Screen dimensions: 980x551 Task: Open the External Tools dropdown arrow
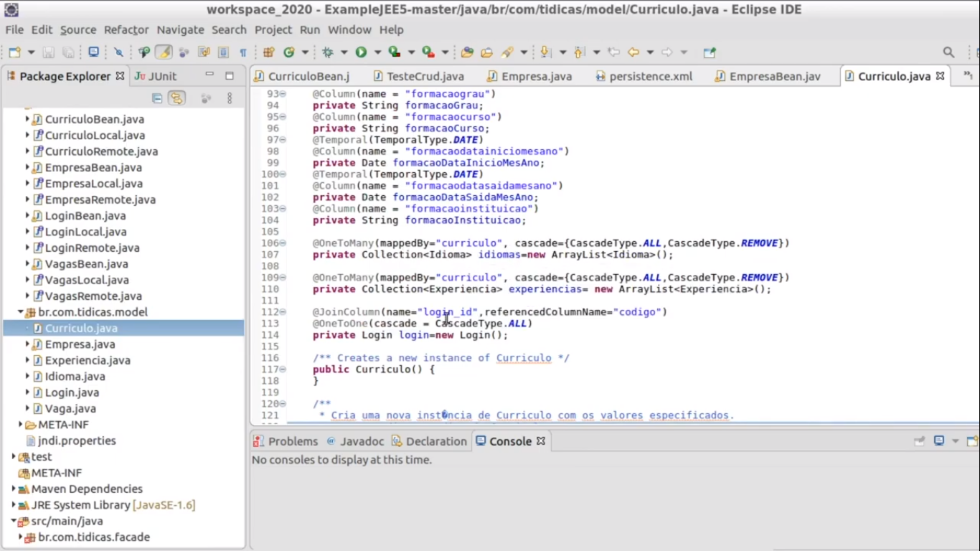445,52
